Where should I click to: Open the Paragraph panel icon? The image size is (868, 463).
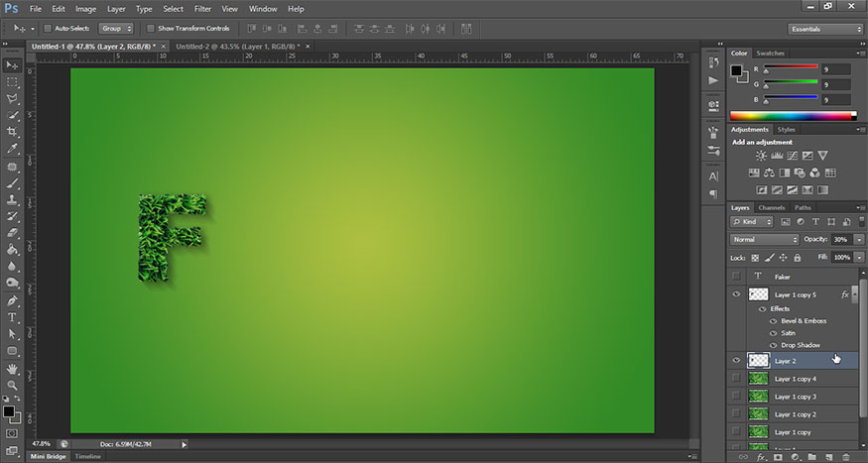(x=713, y=194)
